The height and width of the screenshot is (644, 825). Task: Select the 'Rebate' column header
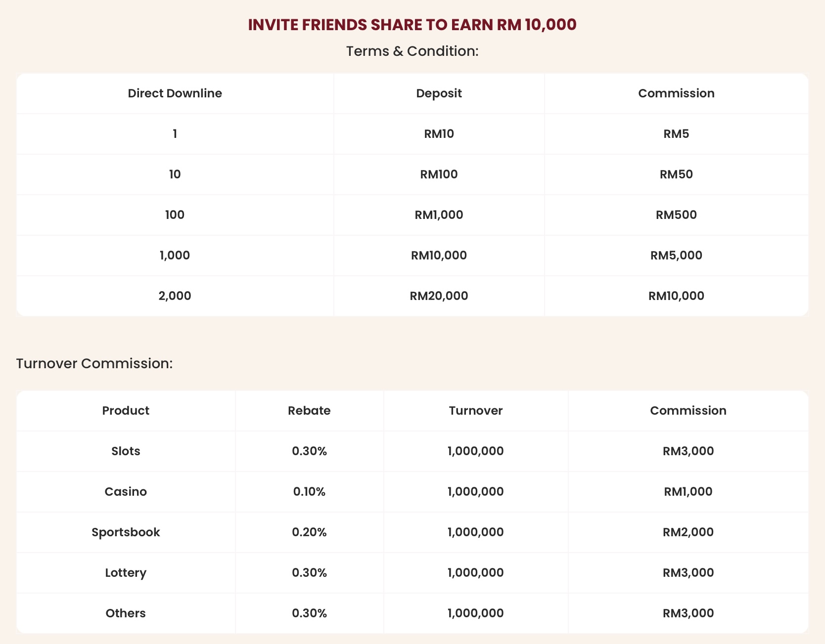tap(309, 411)
